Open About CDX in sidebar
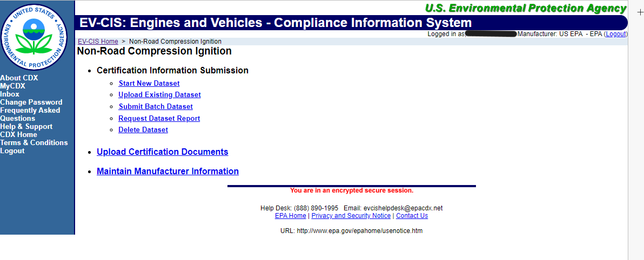Viewport: 644px width, 260px height. (19, 78)
